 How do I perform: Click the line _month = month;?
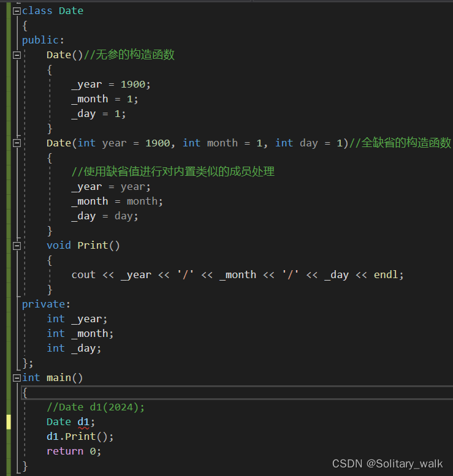point(117,202)
